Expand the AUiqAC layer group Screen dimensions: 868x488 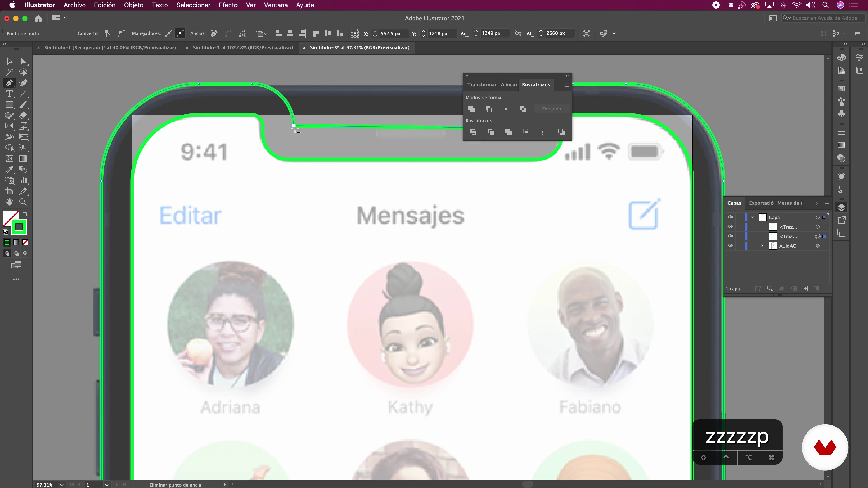click(762, 246)
